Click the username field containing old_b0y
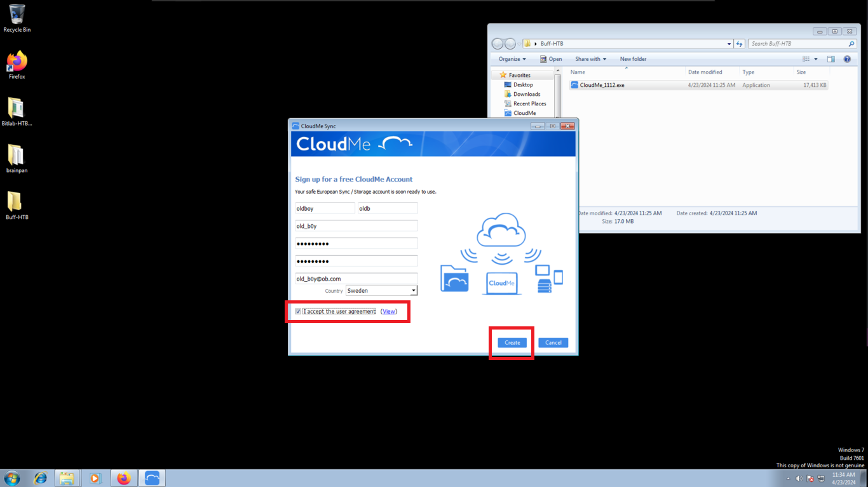The width and height of the screenshot is (868, 487). (x=356, y=226)
